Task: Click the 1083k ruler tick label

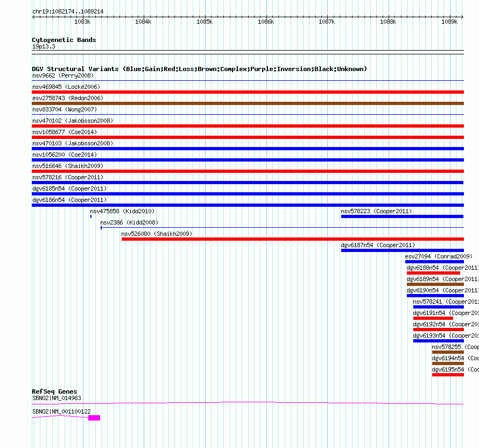Action: coord(82,22)
